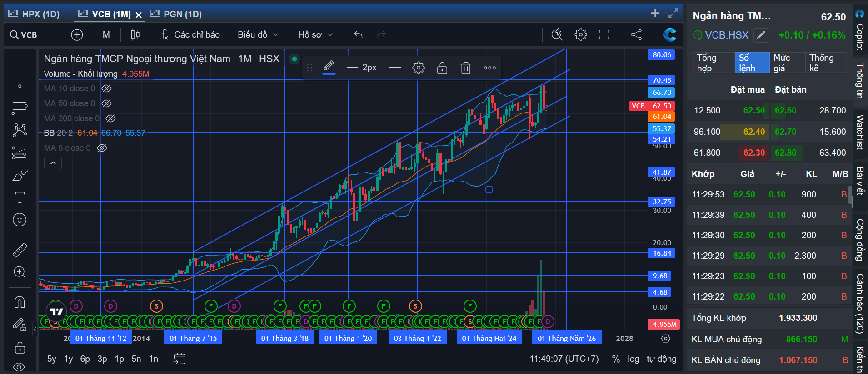Open the candlestick chart style selector
The width and height of the screenshot is (868, 374).
pyautogui.click(x=135, y=35)
